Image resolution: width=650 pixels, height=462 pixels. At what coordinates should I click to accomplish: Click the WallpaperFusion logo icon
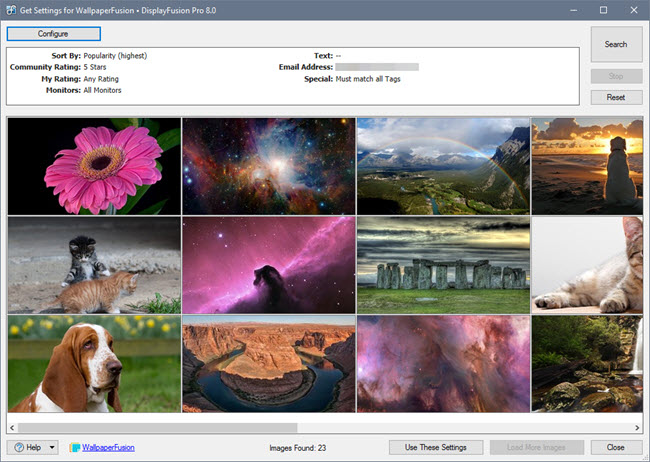point(75,447)
